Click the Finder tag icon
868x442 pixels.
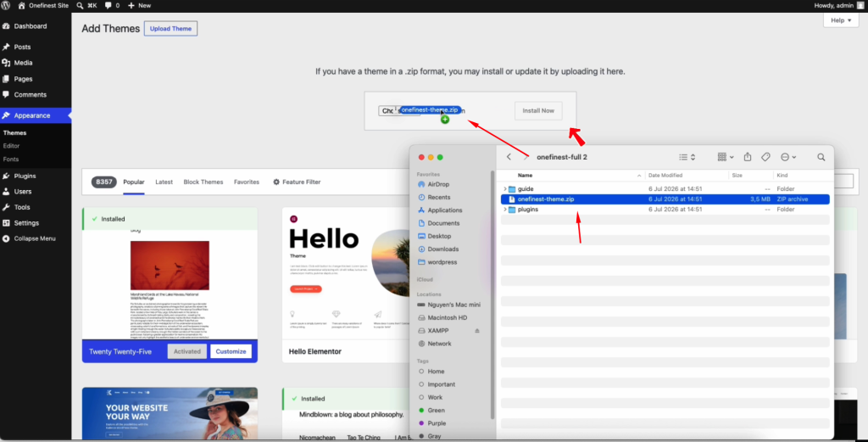click(x=765, y=157)
